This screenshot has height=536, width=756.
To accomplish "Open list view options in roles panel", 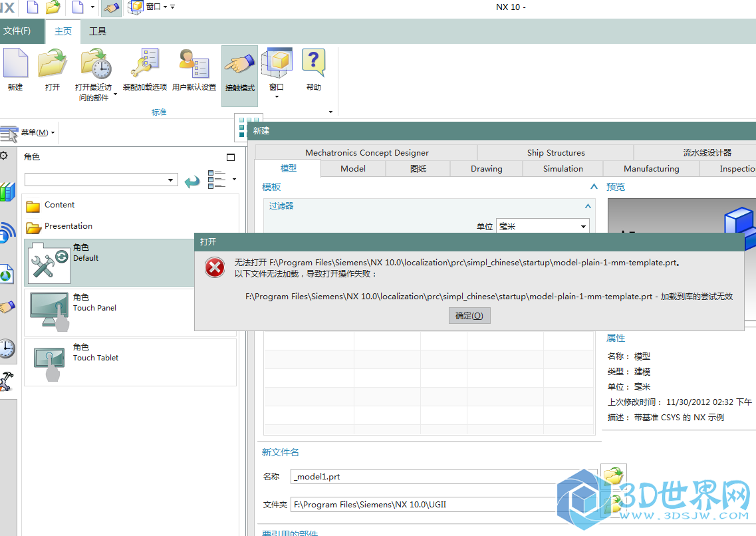I will [x=221, y=180].
